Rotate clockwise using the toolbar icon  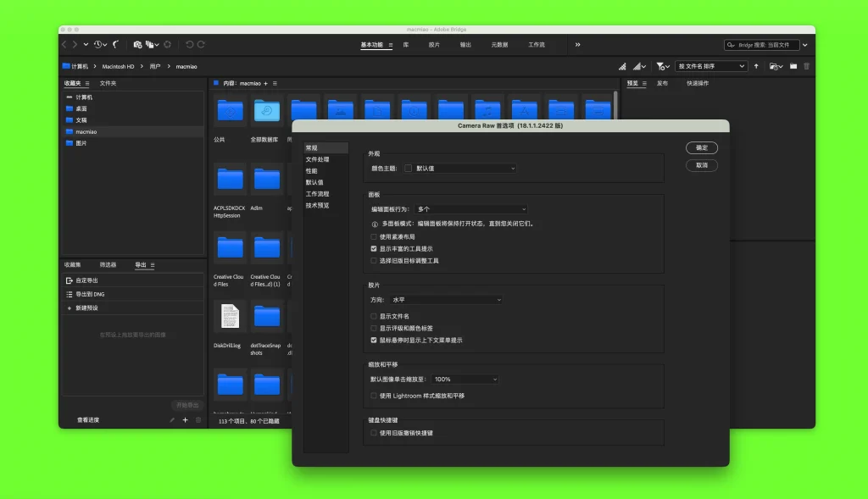[201, 44]
